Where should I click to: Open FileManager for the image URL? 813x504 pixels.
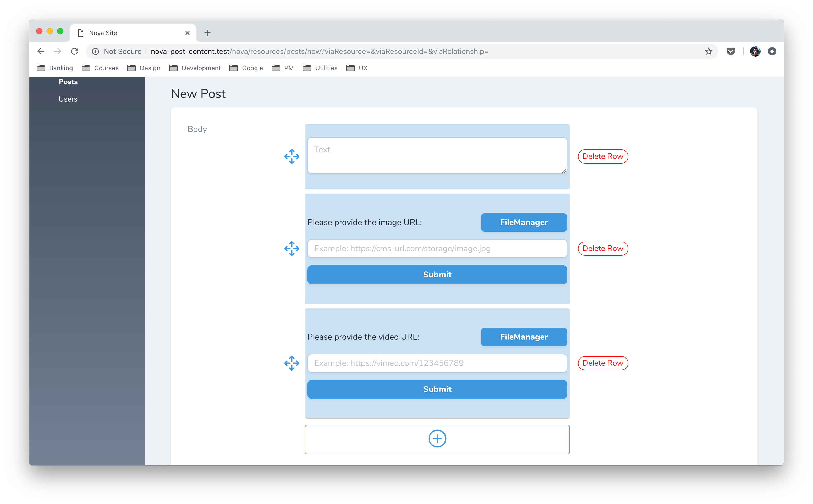coord(523,222)
